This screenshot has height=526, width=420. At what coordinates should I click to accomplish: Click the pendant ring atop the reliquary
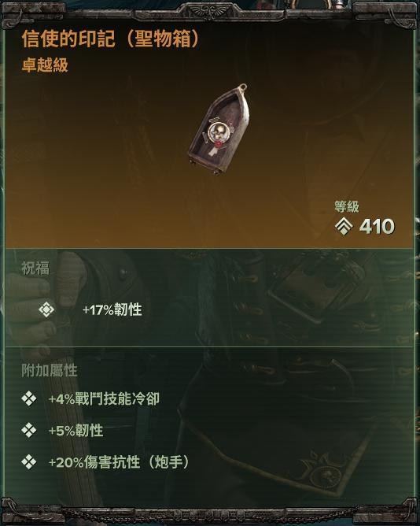[x=243, y=87]
